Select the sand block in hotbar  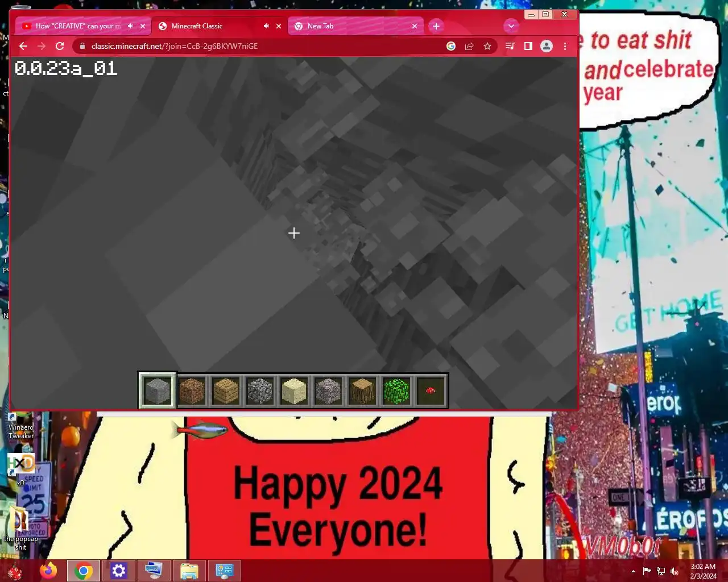click(294, 391)
